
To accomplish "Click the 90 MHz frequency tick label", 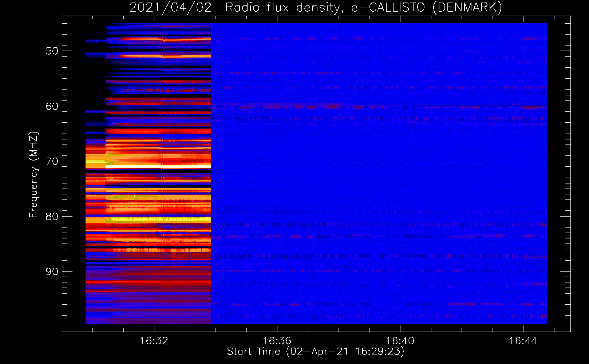I will click(52, 272).
